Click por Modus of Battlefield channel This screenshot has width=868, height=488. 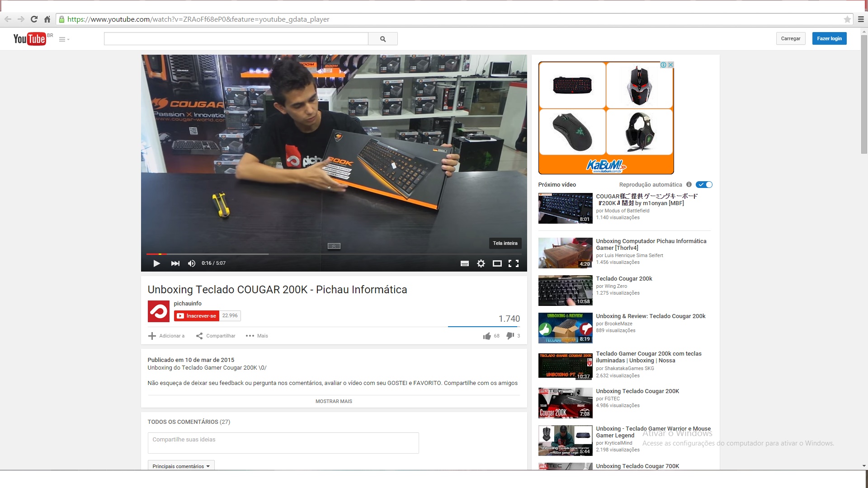point(623,211)
